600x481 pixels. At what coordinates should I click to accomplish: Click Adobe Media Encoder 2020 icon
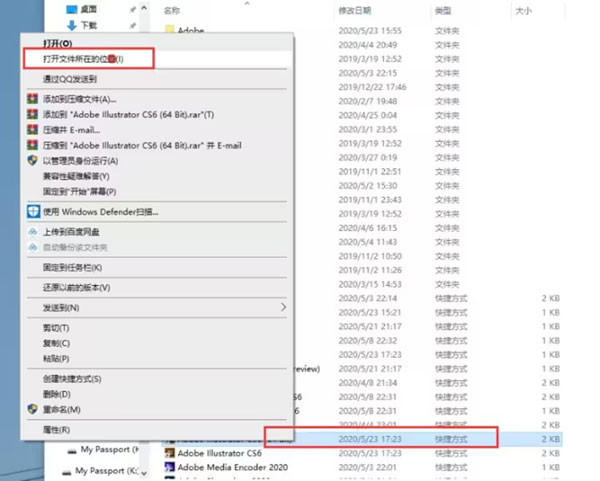pos(170,467)
